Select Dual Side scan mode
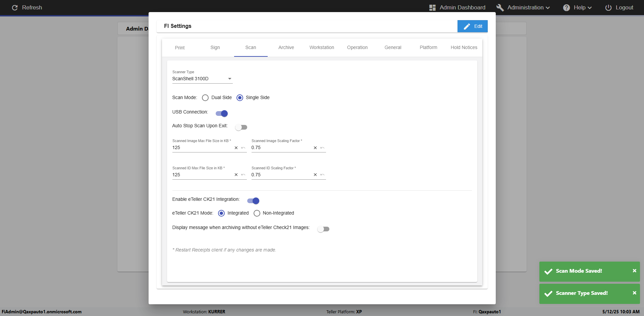 (x=205, y=98)
